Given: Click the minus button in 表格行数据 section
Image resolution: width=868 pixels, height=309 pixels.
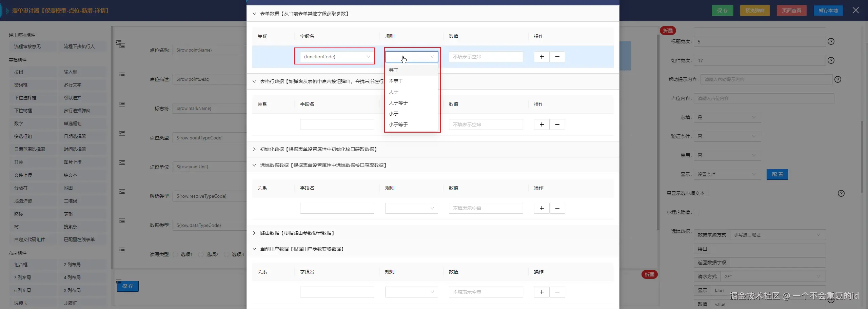Looking at the screenshot, I should pos(557,124).
